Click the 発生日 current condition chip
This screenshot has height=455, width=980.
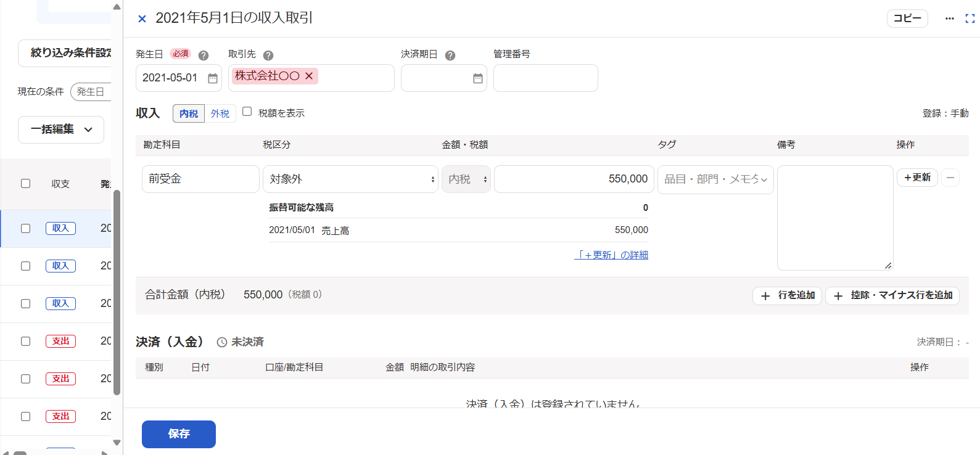(x=91, y=92)
